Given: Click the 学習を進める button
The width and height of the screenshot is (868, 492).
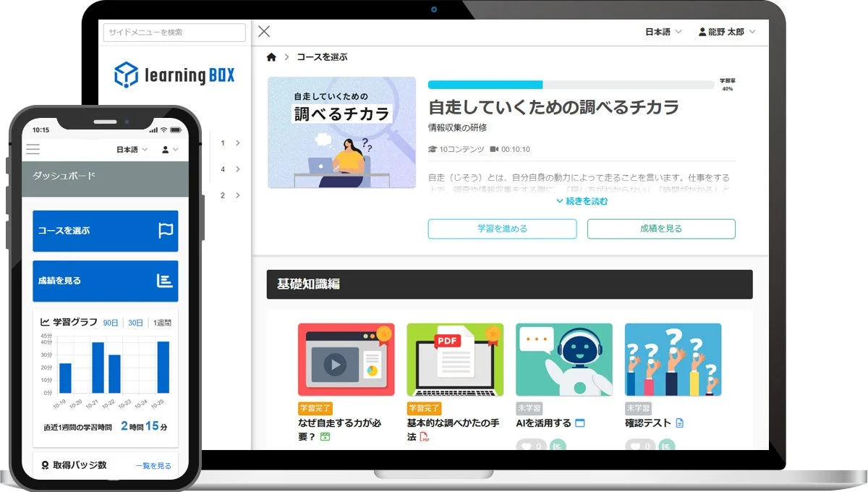Looking at the screenshot, I should (502, 229).
